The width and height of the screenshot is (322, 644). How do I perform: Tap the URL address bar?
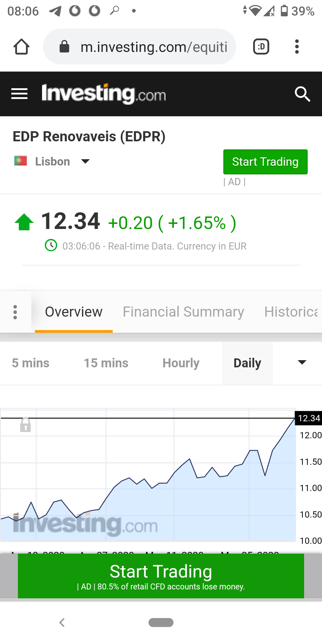tap(154, 47)
